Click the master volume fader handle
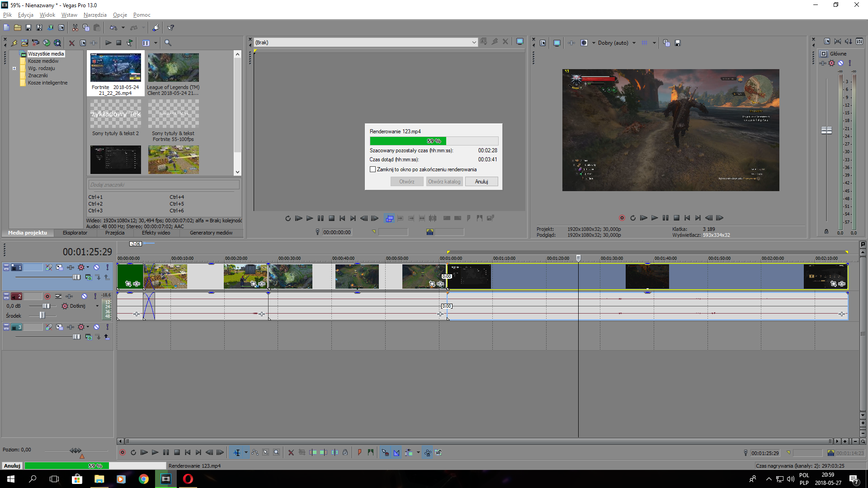The width and height of the screenshot is (868, 488). [826, 130]
